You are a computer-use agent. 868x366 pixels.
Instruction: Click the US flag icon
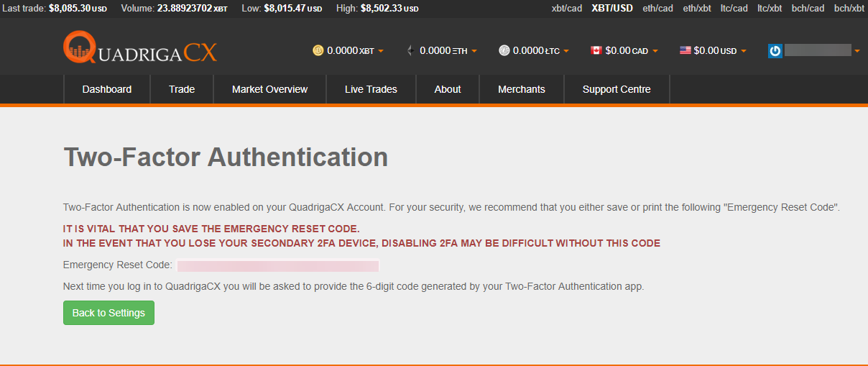pyautogui.click(x=685, y=50)
